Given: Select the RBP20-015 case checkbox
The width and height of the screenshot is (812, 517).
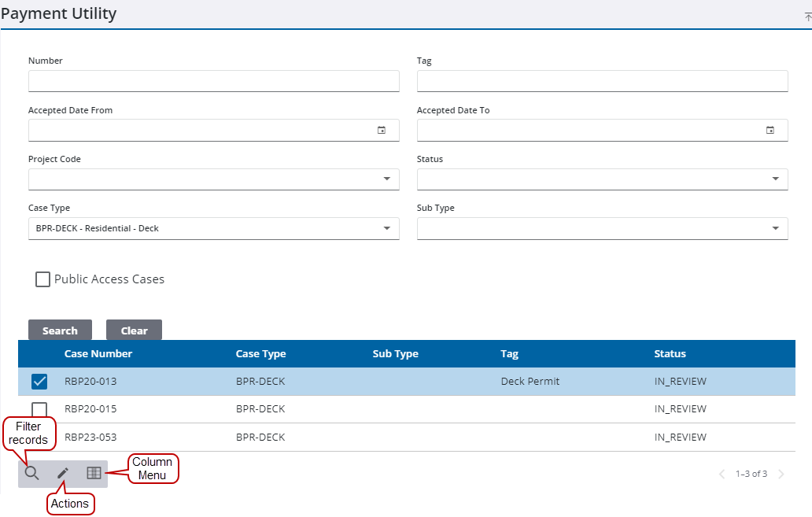Looking at the screenshot, I should 39,409.
